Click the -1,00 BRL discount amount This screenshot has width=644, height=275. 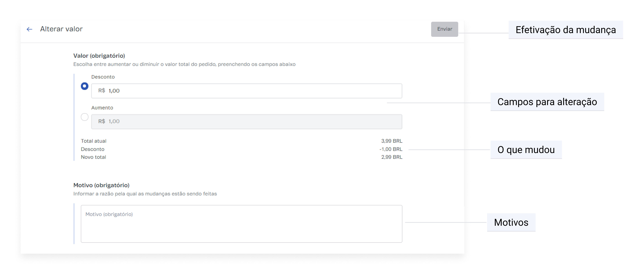(x=391, y=149)
